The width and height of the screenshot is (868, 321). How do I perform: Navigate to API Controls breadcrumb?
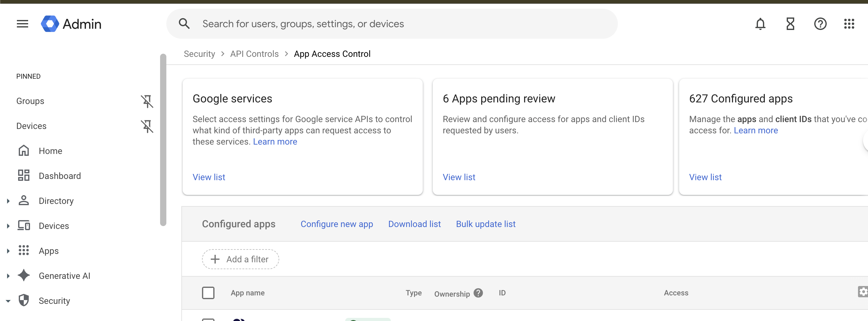[x=255, y=54]
